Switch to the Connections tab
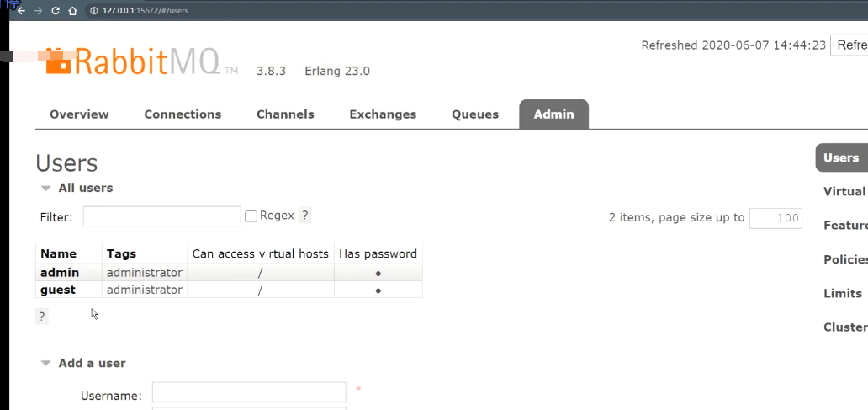The height and width of the screenshot is (410, 868). [x=183, y=114]
